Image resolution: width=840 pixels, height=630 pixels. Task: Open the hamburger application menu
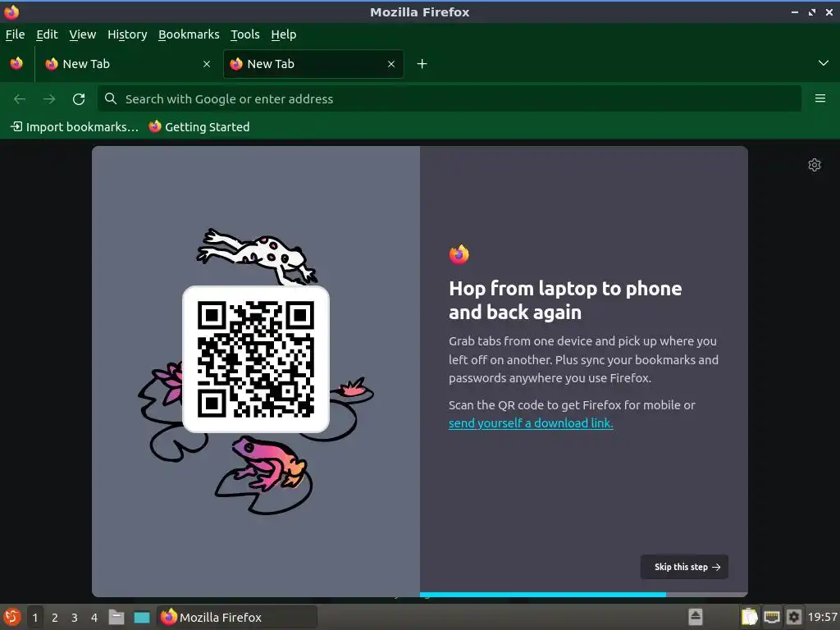coord(820,98)
